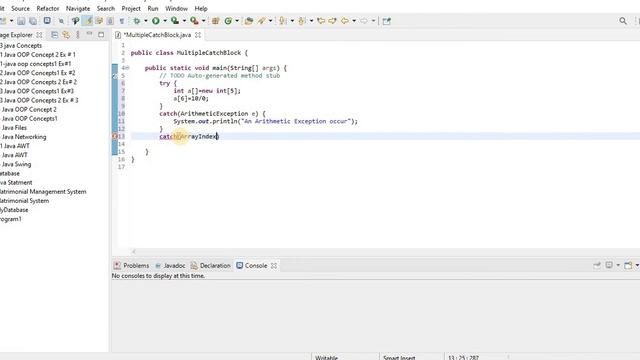Open the Navigate menu
The height and width of the screenshot is (360, 640).
point(78,9)
